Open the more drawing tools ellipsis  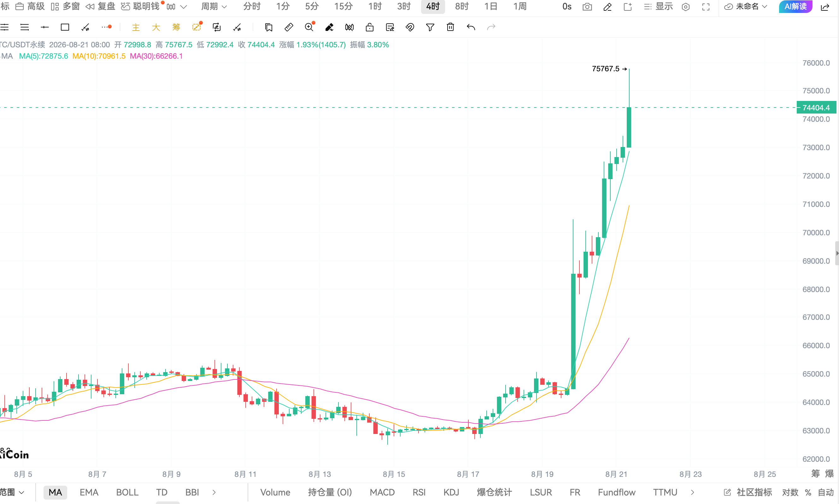(x=106, y=27)
